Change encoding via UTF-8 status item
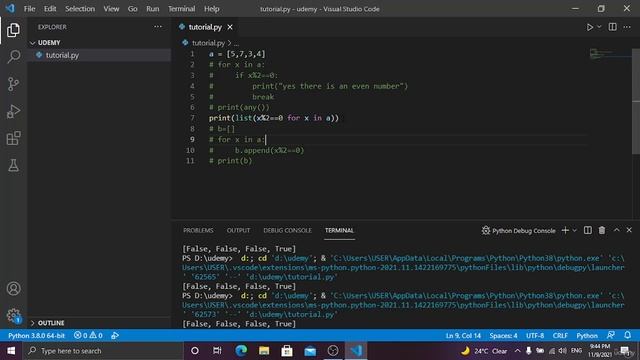The height and width of the screenshot is (360, 640). [535, 336]
